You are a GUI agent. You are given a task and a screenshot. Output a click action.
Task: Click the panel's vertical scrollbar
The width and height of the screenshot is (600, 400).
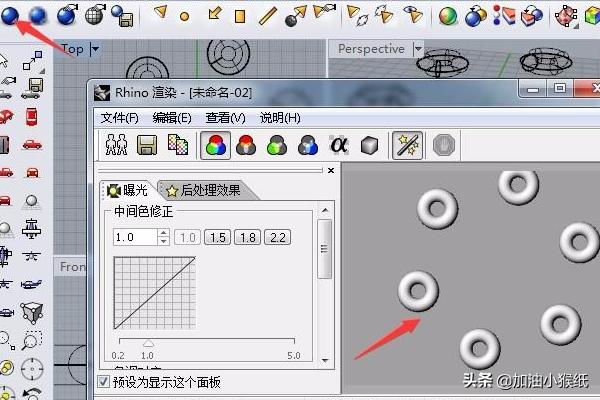pos(324,249)
